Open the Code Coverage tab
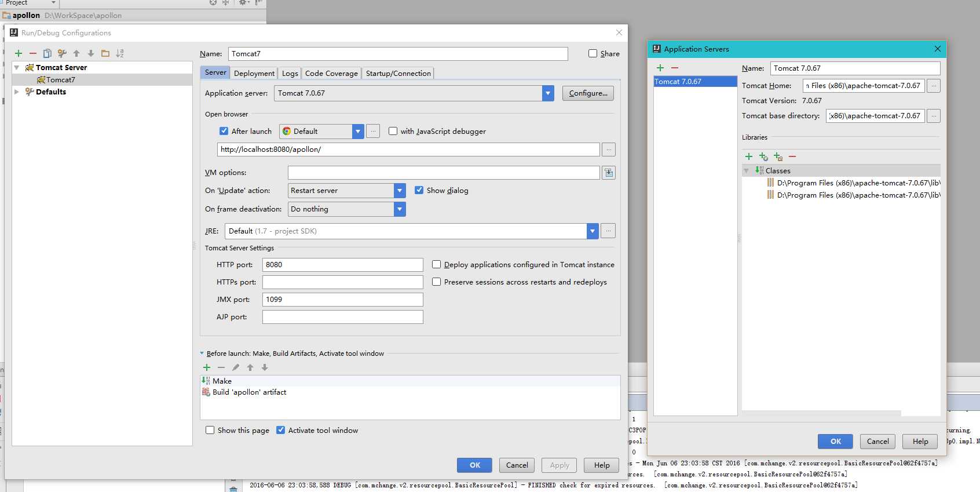Screen dimensions: 980x492 pos(331,74)
